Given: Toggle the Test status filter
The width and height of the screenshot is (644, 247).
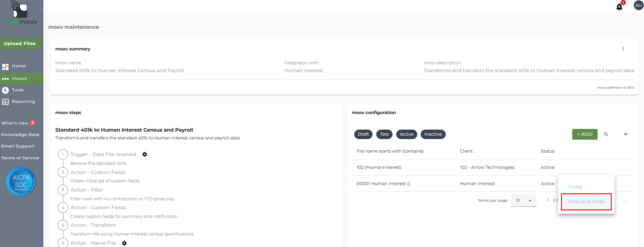Looking at the screenshot, I should point(384,134).
